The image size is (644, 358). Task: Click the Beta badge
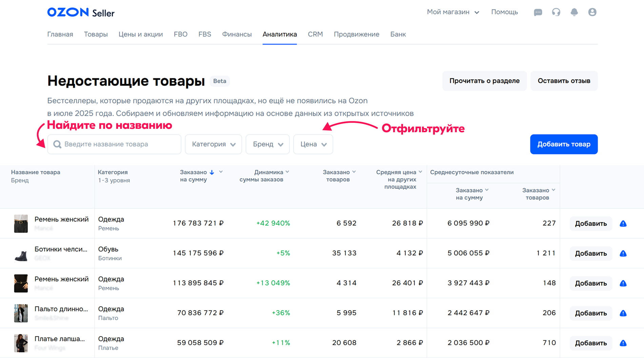220,81
